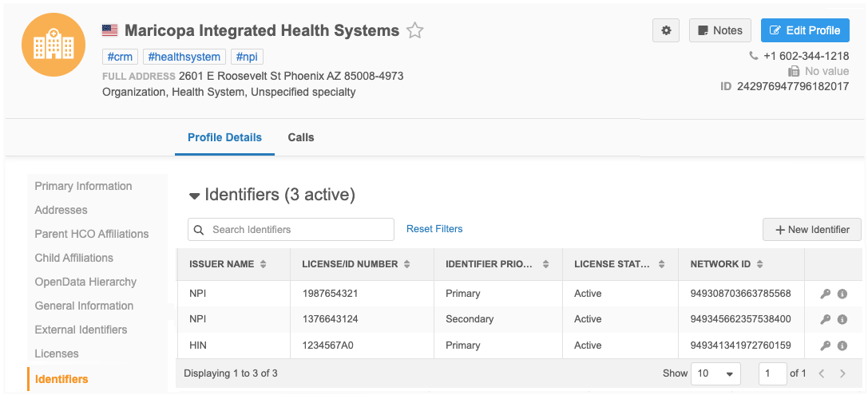Select the #npi hashtag
868x395 pixels.
pos(247,57)
